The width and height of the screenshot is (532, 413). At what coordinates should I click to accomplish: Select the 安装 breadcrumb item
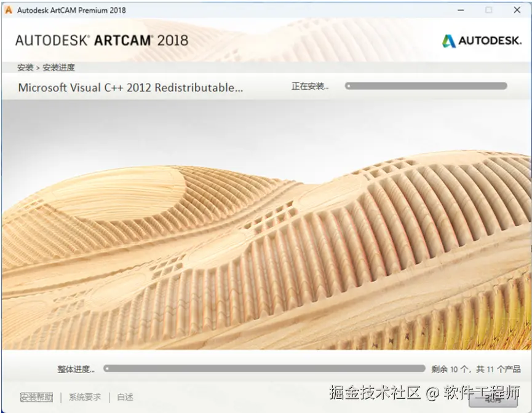[25, 68]
